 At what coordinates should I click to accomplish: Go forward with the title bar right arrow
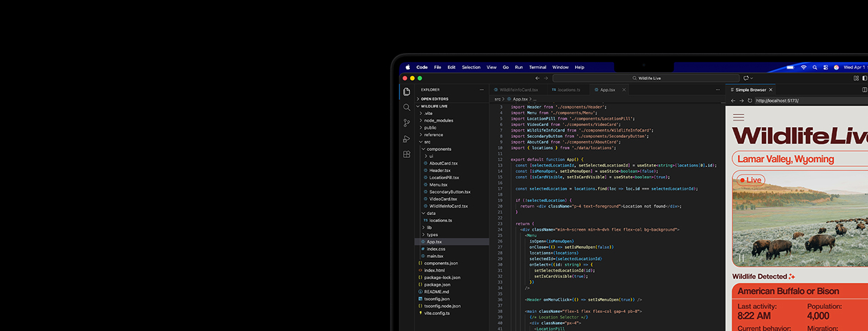pyautogui.click(x=546, y=78)
